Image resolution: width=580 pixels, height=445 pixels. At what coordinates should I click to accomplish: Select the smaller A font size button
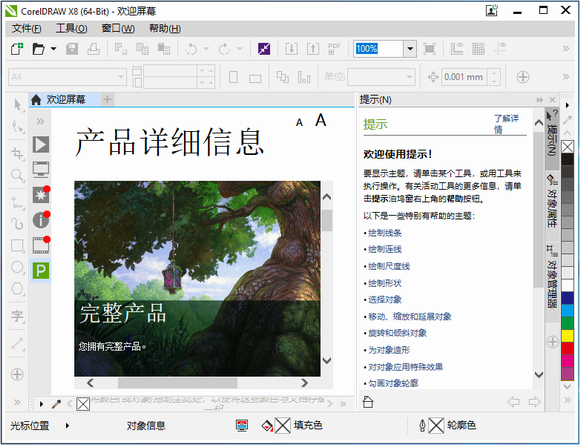300,122
